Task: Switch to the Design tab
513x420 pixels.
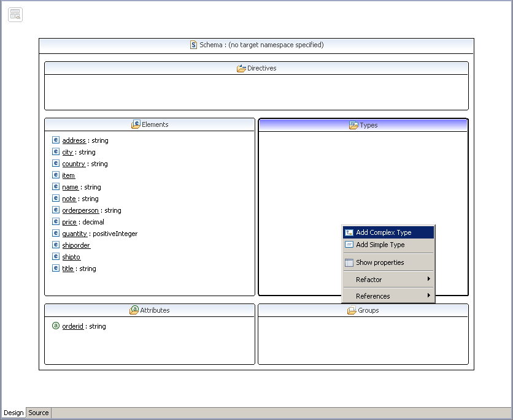Action: click(13, 413)
